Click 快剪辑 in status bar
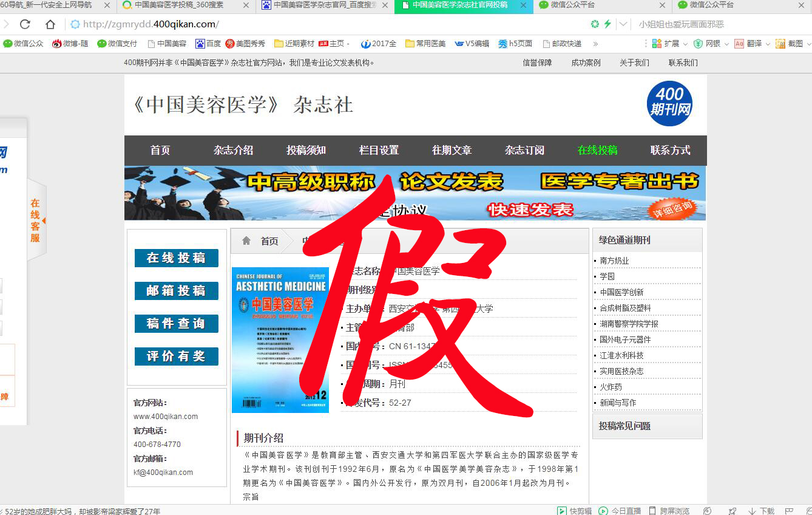This screenshot has height=515, width=812. (574, 511)
